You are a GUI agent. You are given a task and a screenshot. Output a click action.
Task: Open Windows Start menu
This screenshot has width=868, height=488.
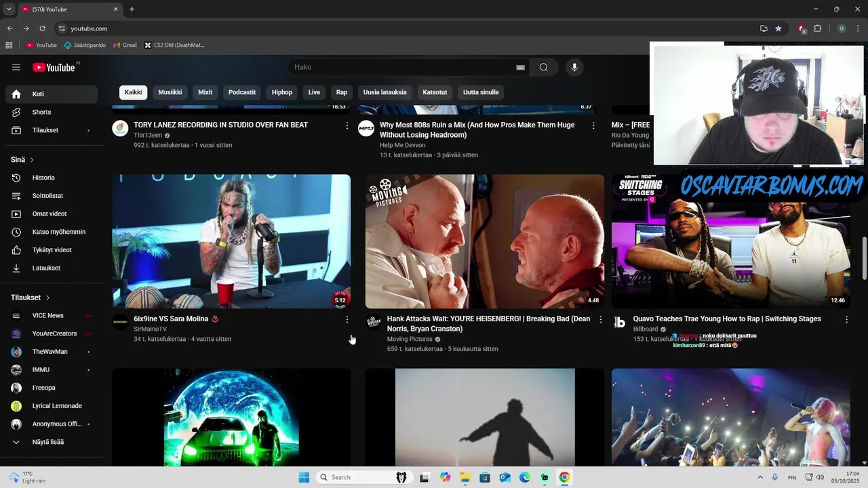click(304, 477)
